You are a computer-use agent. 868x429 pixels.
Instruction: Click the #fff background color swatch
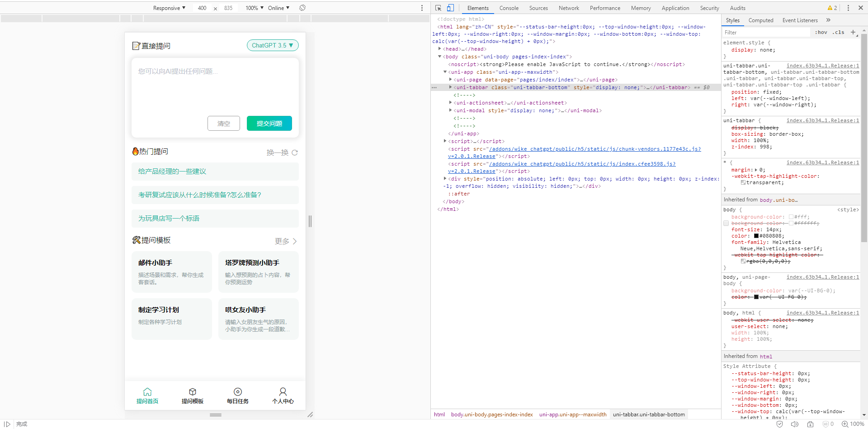tap(791, 217)
